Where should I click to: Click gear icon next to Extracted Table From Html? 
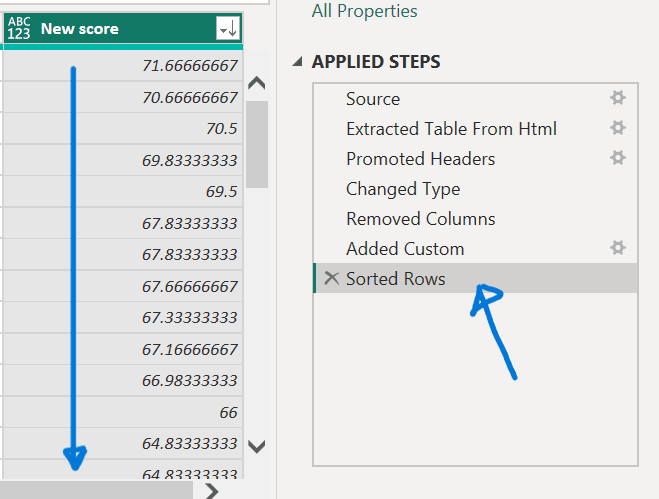(618, 128)
